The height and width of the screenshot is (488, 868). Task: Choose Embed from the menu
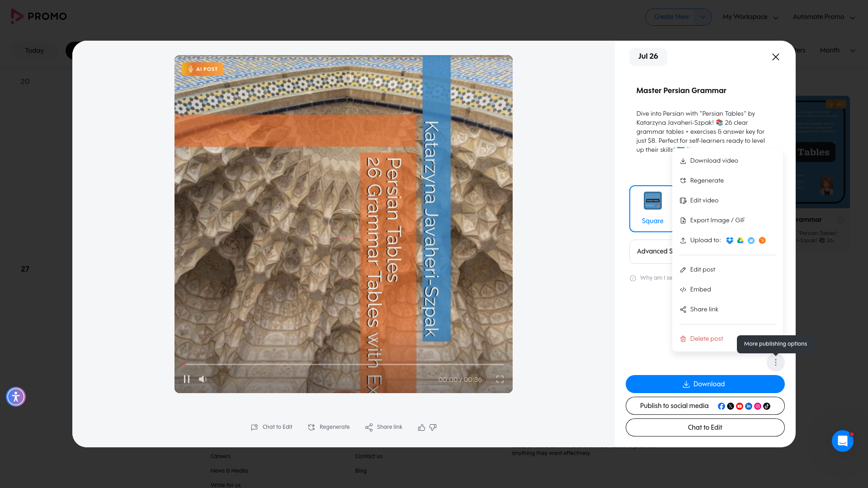coord(727,290)
